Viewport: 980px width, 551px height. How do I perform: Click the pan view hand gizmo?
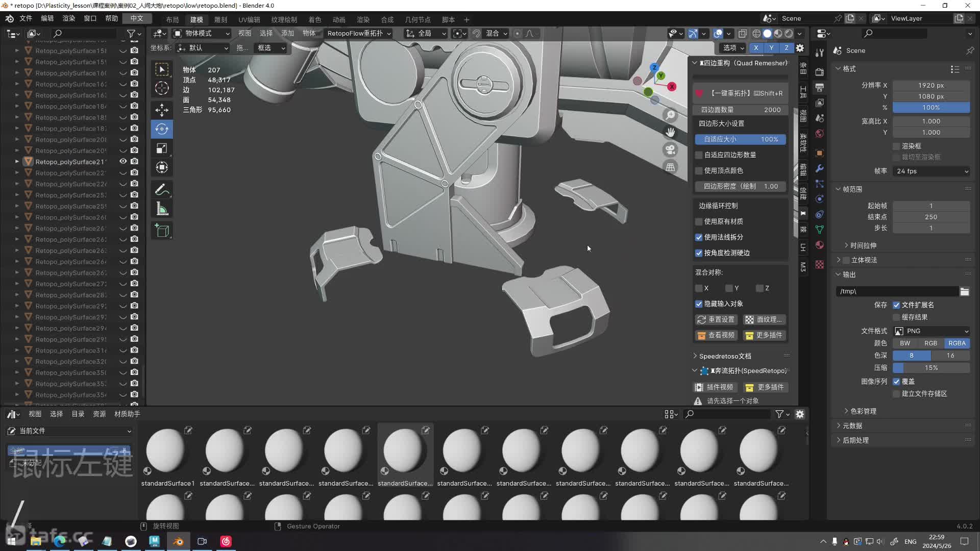(x=670, y=133)
